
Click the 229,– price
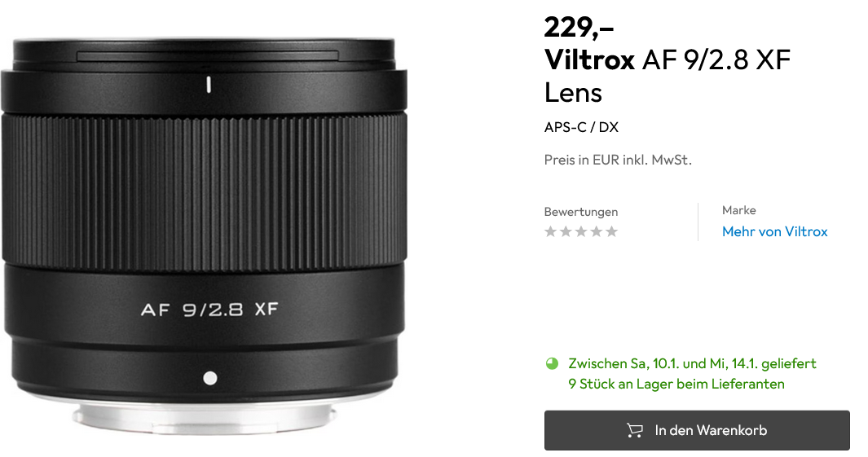579,27
